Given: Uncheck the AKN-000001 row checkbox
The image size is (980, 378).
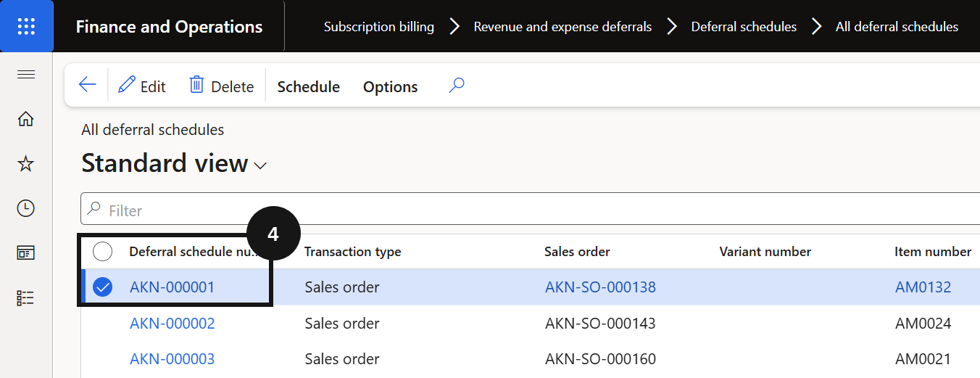Looking at the screenshot, I should 103,287.
